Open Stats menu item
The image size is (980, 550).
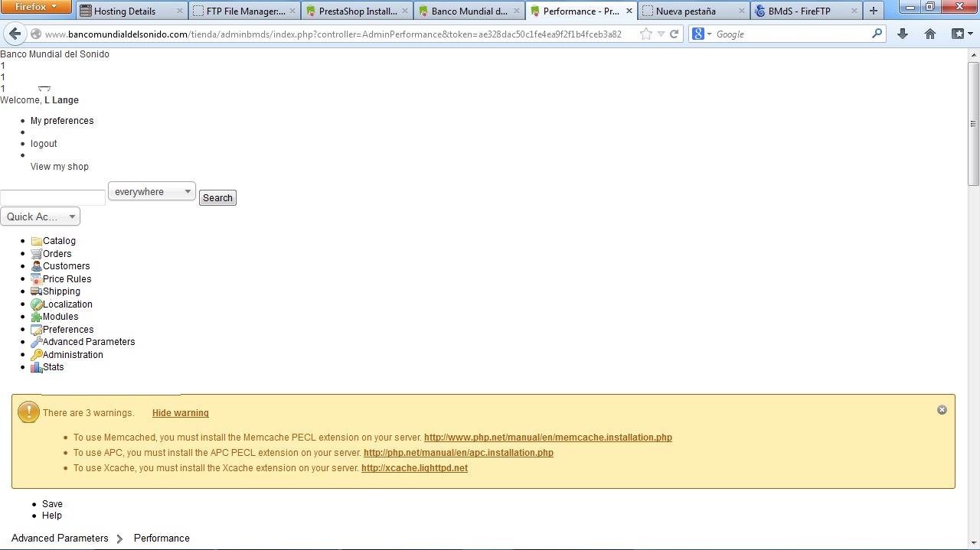(x=54, y=367)
